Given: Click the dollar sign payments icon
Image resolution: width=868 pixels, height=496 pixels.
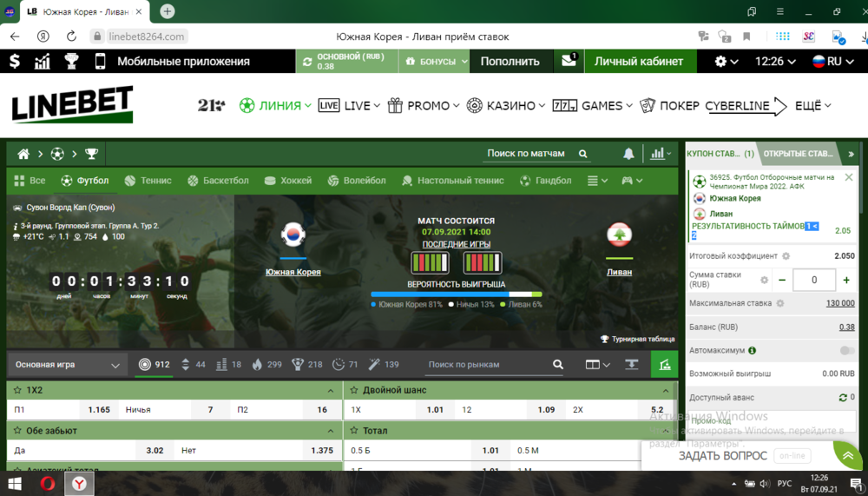Looking at the screenshot, I should click(x=15, y=61).
